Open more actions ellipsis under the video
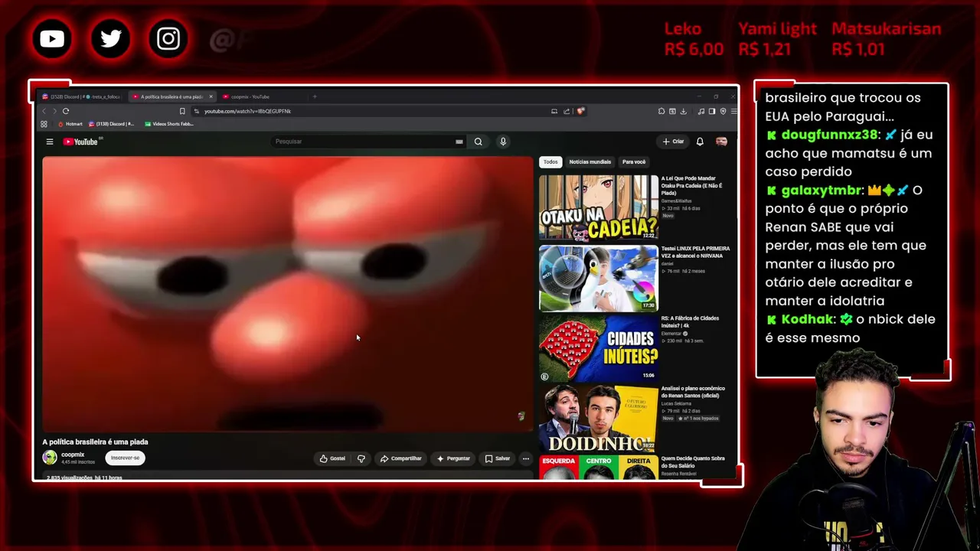 pyautogui.click(x=525, y=458)
